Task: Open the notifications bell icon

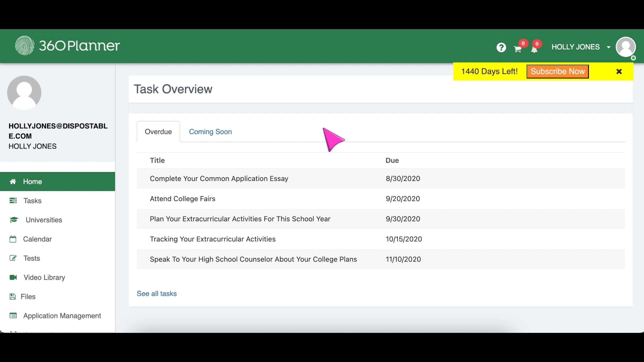Action: click(534, 50)
